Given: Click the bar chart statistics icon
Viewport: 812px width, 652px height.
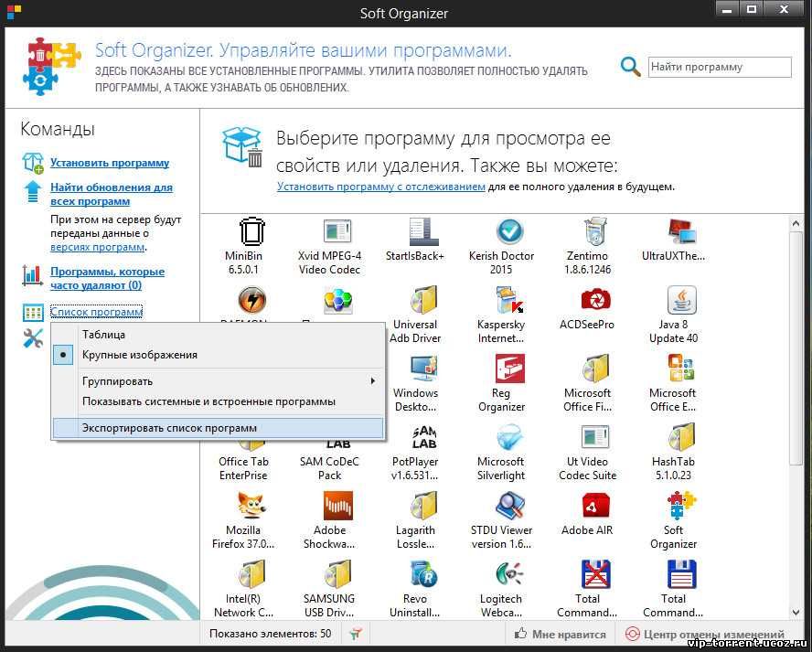Looking at the screenshot, I should (x=33, y=275).
